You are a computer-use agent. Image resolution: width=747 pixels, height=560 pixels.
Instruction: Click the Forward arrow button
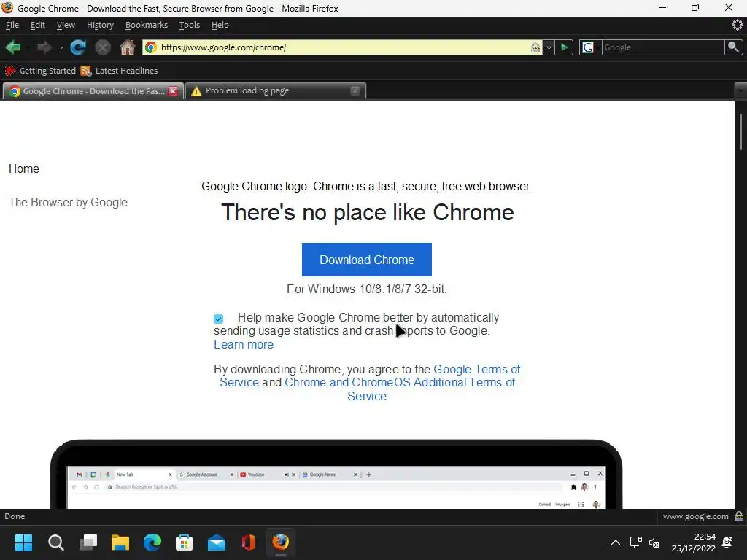tap(44, 47)
